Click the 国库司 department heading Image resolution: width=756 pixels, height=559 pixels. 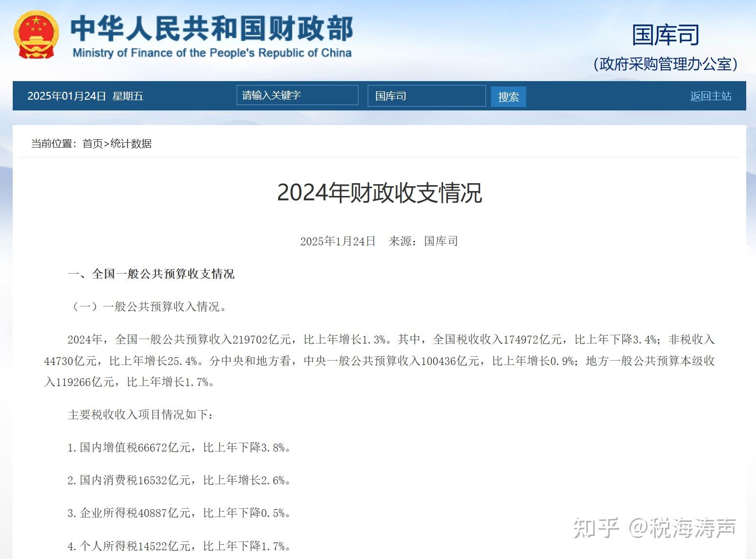pos(665,35)
